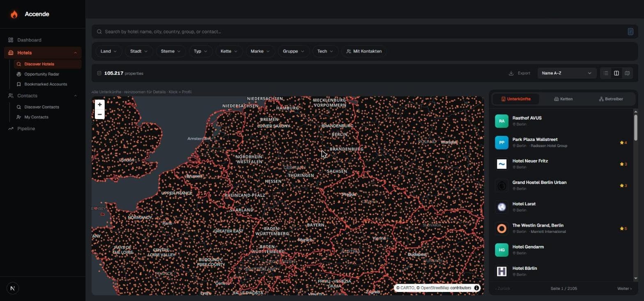The height and width of the screenshot is (301, 644).
Task: Open the user avatar N menu
Action: click(13, 288)
